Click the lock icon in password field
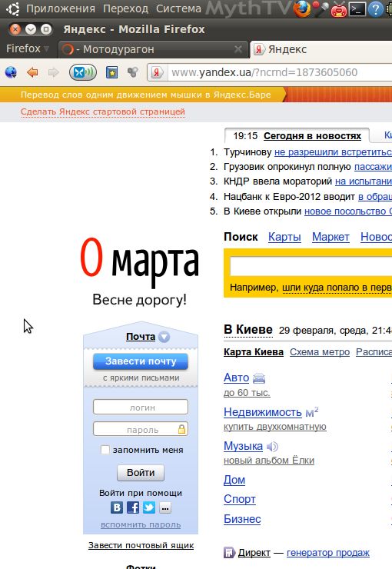This screenshot has width=392, height=569. (181, 429)
